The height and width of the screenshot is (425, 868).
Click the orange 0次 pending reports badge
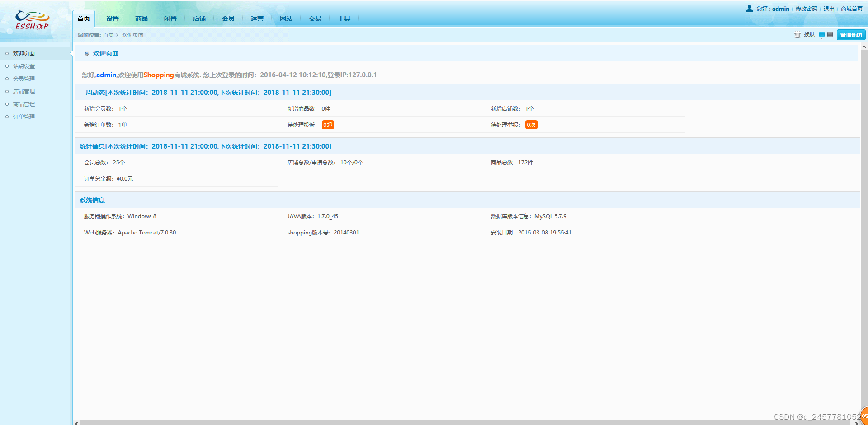click(531, 125)
